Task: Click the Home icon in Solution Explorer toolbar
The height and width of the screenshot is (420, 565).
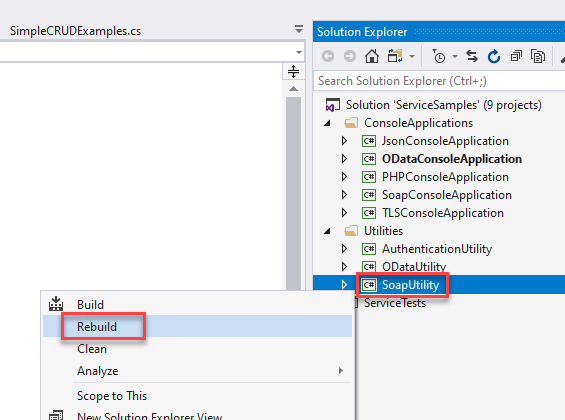Action: coord(372,56)
